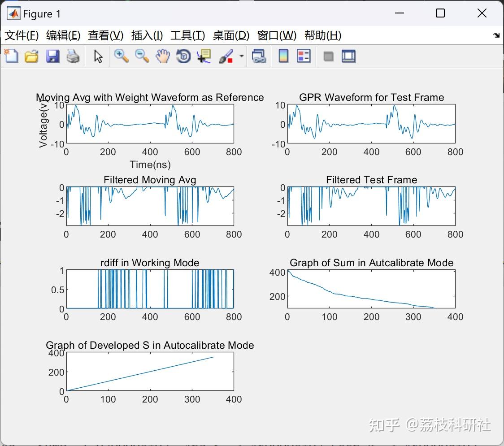Select the Pan tool
The height and width of the screenshot is (446, 504).
coord(163,56)
